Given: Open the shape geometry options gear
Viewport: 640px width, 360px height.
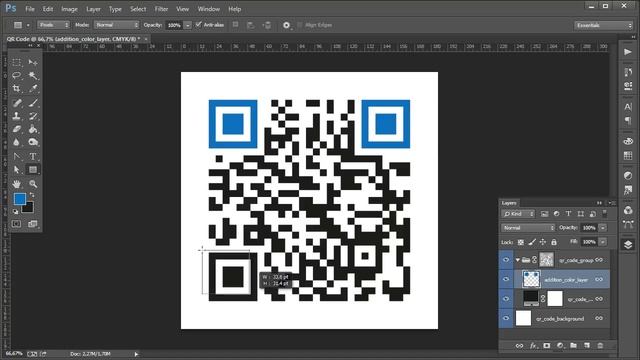Looking at the screenshot, I should pos(287,25).
